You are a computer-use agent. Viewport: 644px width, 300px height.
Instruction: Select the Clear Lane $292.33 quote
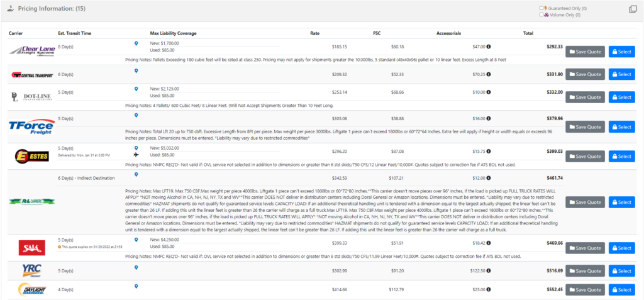coord(622,52)
